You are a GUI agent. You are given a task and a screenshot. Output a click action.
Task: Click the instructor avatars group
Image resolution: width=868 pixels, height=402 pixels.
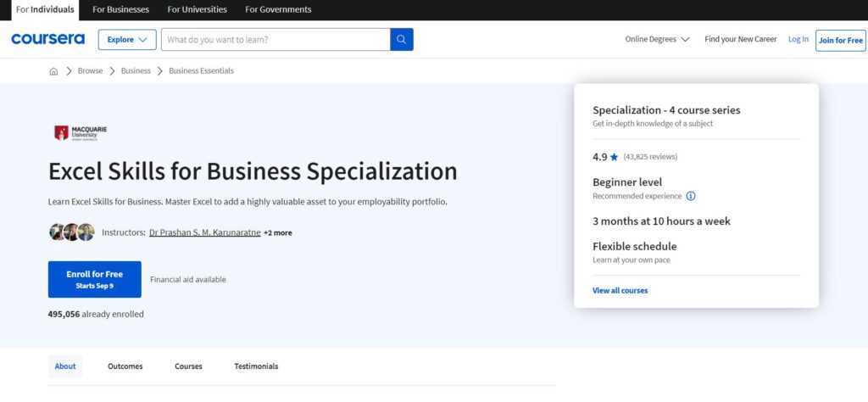click(x=72, y=232)
